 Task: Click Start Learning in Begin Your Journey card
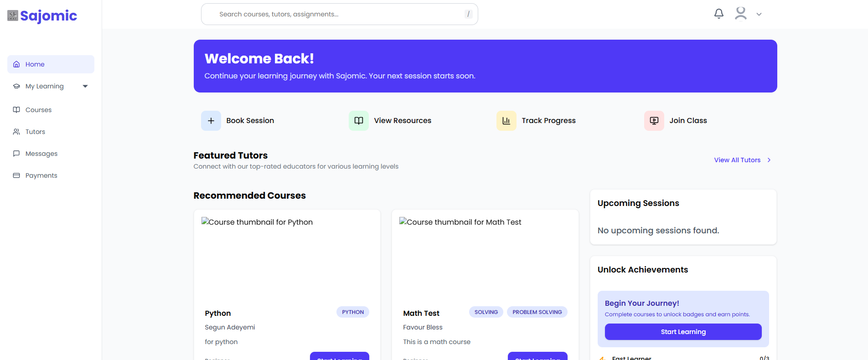(683, 332)
